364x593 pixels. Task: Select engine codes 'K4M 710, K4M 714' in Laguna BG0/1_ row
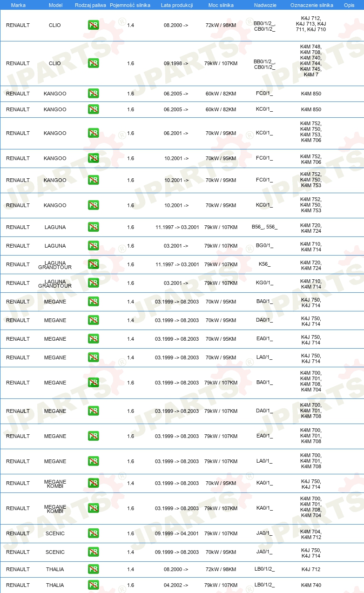(x=311, y=247)
